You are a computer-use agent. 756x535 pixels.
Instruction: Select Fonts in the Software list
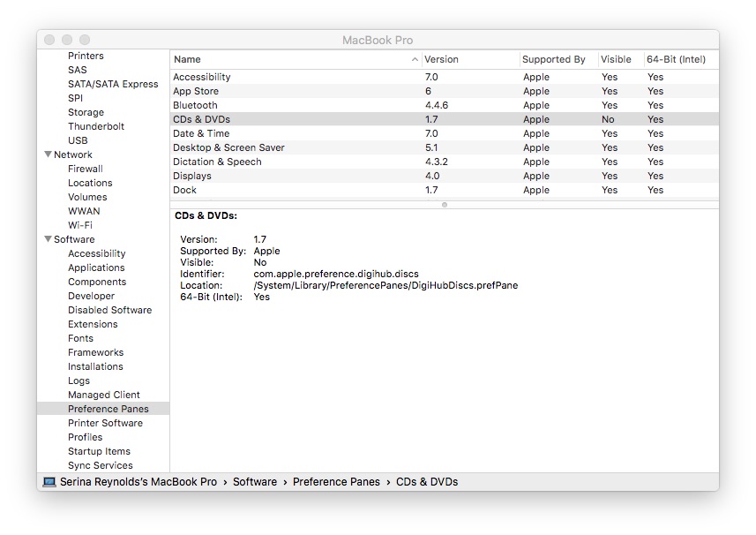click(80, 338)
